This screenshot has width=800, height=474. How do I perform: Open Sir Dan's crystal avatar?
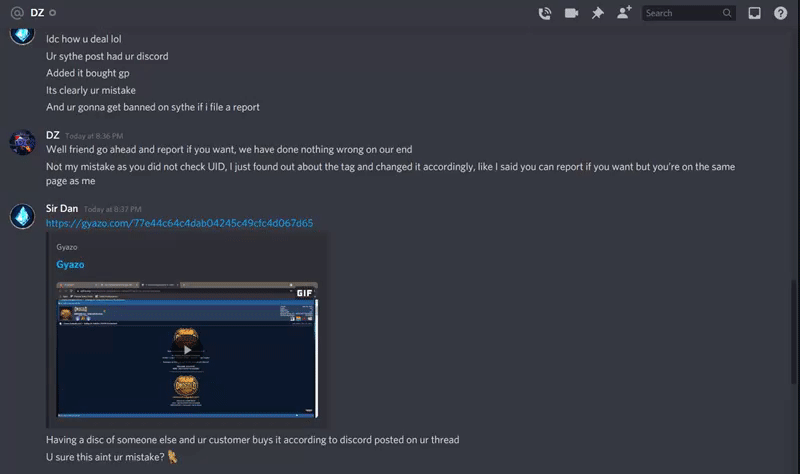tap(22, 216)
